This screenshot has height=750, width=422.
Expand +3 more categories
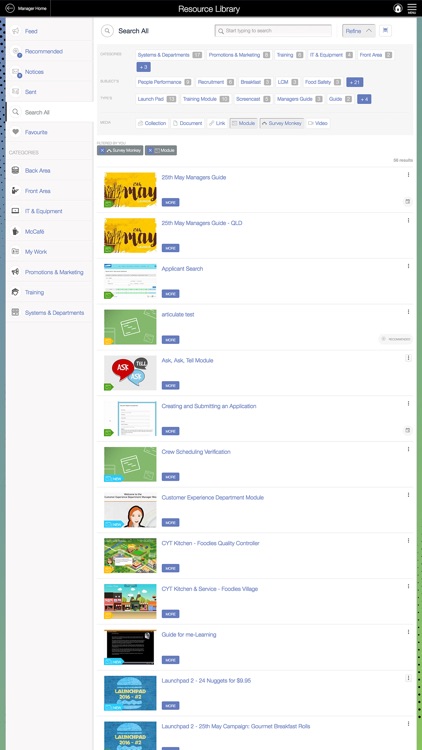[x=143, y=67]
